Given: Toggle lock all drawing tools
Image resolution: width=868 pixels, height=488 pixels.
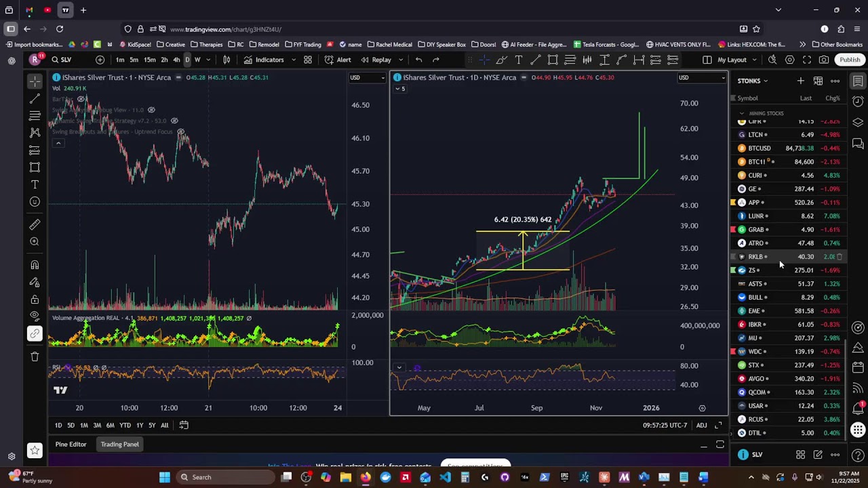Looking at the screenshot, I should (35, 299).
